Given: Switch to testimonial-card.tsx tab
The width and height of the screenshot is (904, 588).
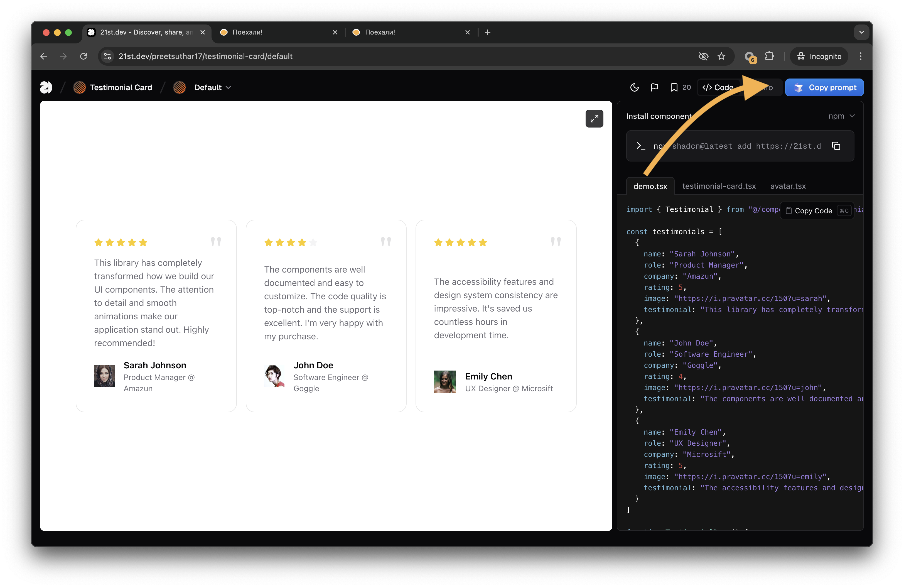Looking at the screenshot, I should click(x=719, y=186).
